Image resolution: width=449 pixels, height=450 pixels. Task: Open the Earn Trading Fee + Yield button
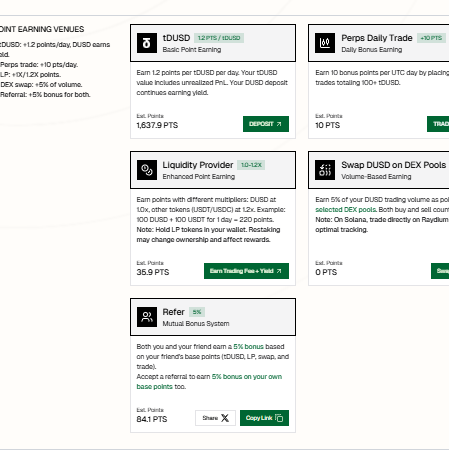coord(246,271)
